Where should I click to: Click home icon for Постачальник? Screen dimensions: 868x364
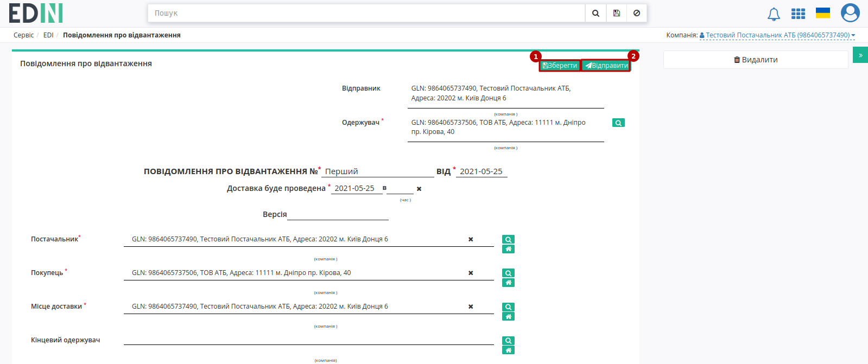click(x=508, y=249)
